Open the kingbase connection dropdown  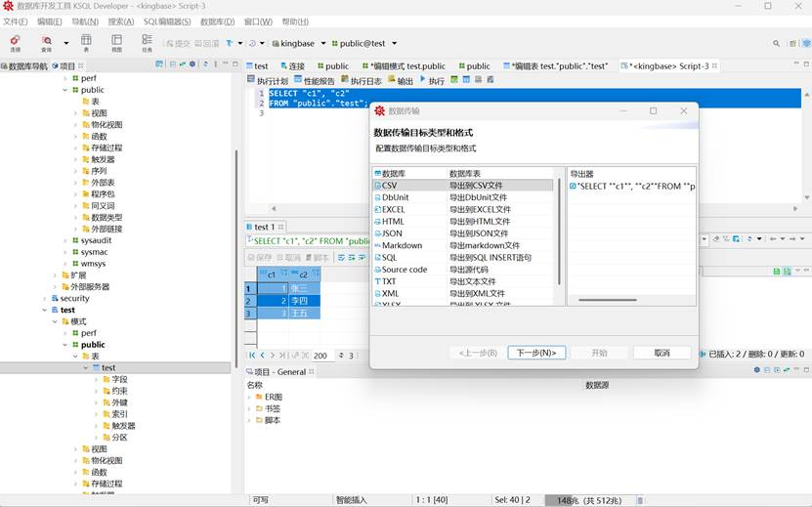(x=298, y=43)
